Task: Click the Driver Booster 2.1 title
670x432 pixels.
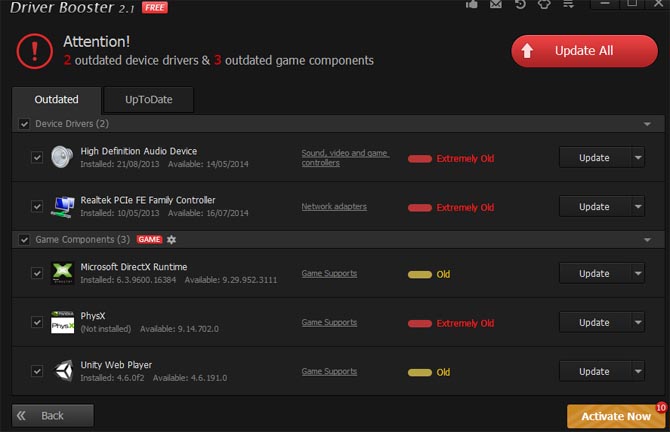Action: point(72,7)
